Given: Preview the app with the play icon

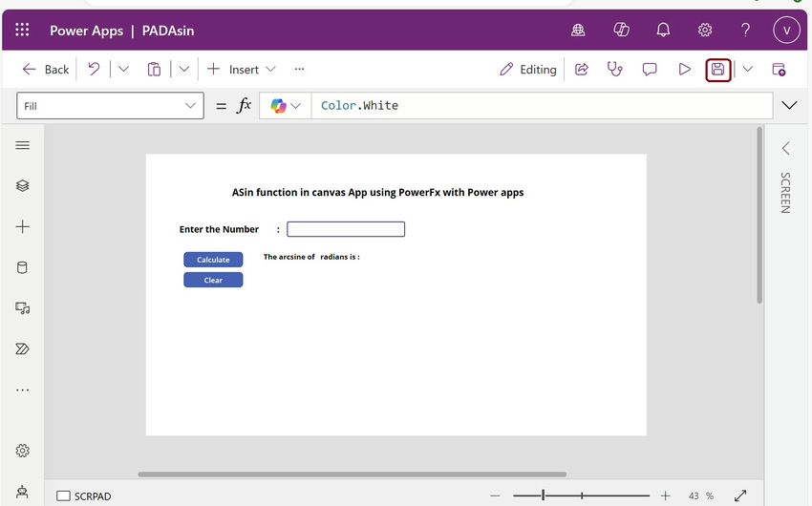Looking at the screenshot, I should point(684,70).
